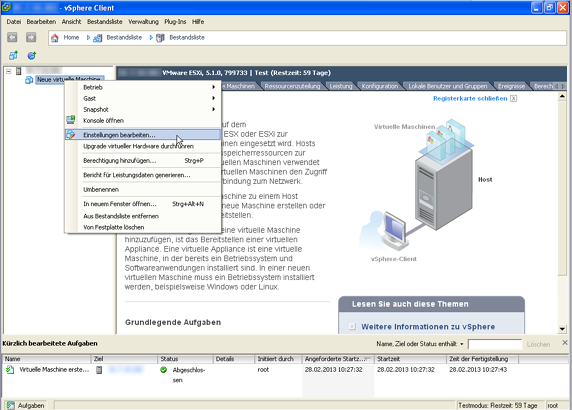Select Upgrade virtueller Hardware durchführen
The height and width of the screenshot is (410, 572).
(x=143, y=146)
